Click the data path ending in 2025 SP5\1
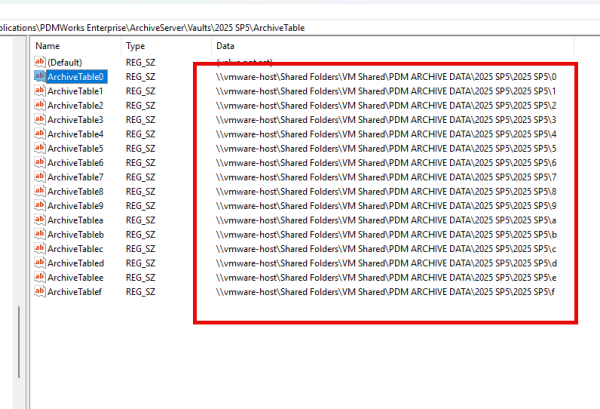 [386, 91]
